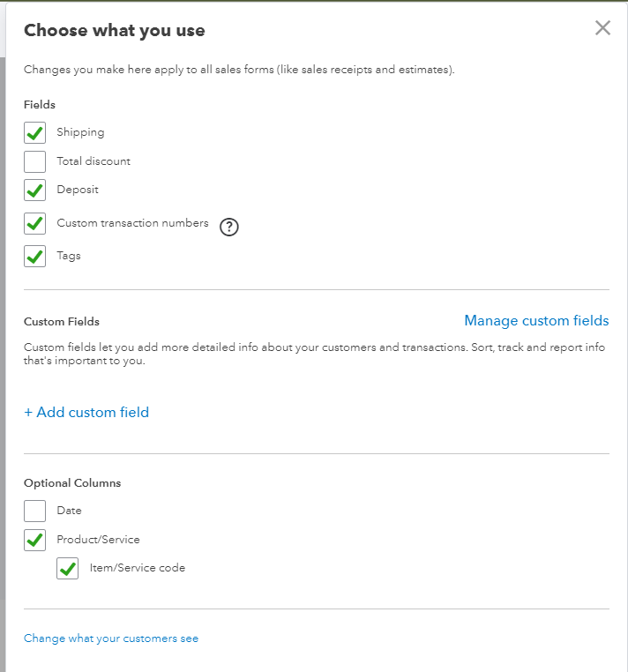This screenshot has width=628, height=672.
Task: Enable the Total discount checkbox
Action: point(35,161)
